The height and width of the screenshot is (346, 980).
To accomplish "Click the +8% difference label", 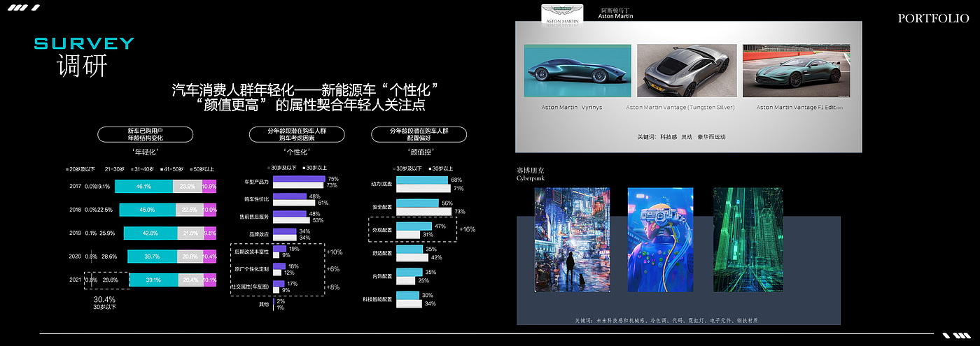I will [x=333, y=287].
